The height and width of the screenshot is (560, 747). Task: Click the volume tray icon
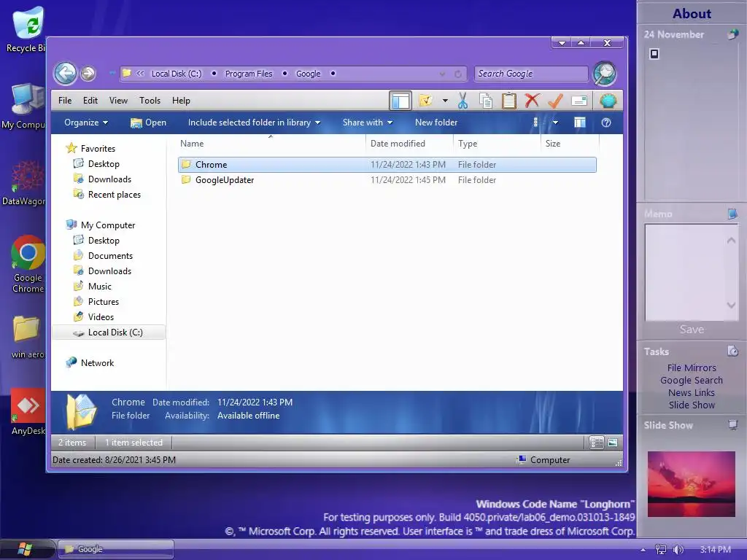click(x=678, y=550)
